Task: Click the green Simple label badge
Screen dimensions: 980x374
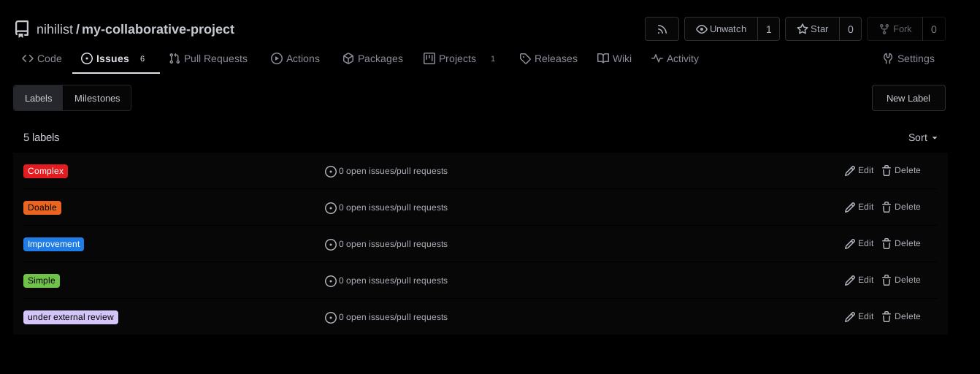Action: [x=42, y=280]
